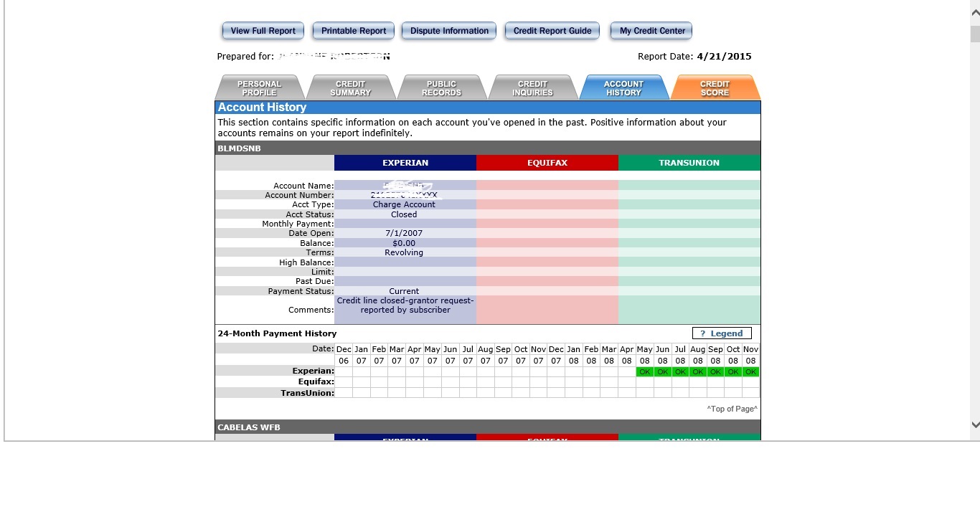Click the Prepared for label
Image resolution: width=980 pixels, height=522 pixels.
click(245, 57)
